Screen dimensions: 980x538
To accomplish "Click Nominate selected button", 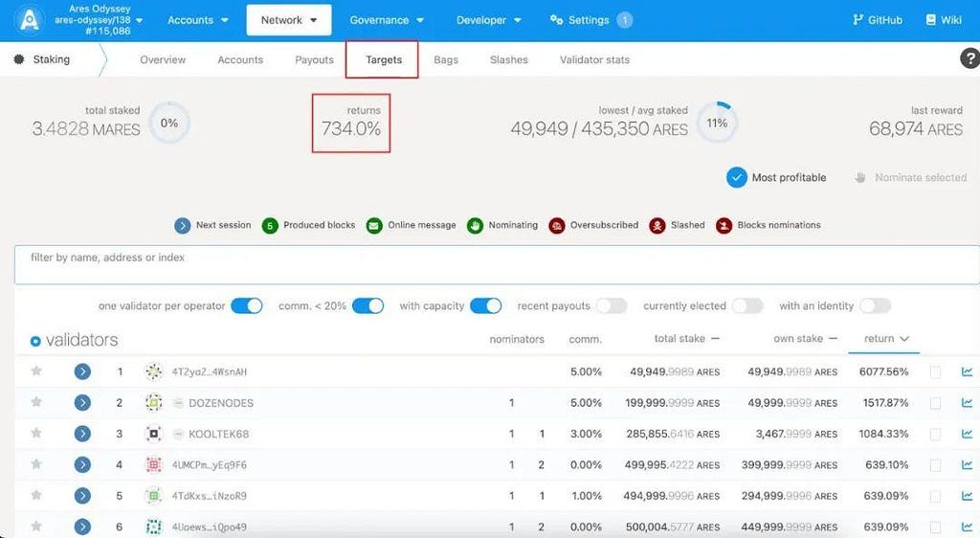I will click(911, 177).
